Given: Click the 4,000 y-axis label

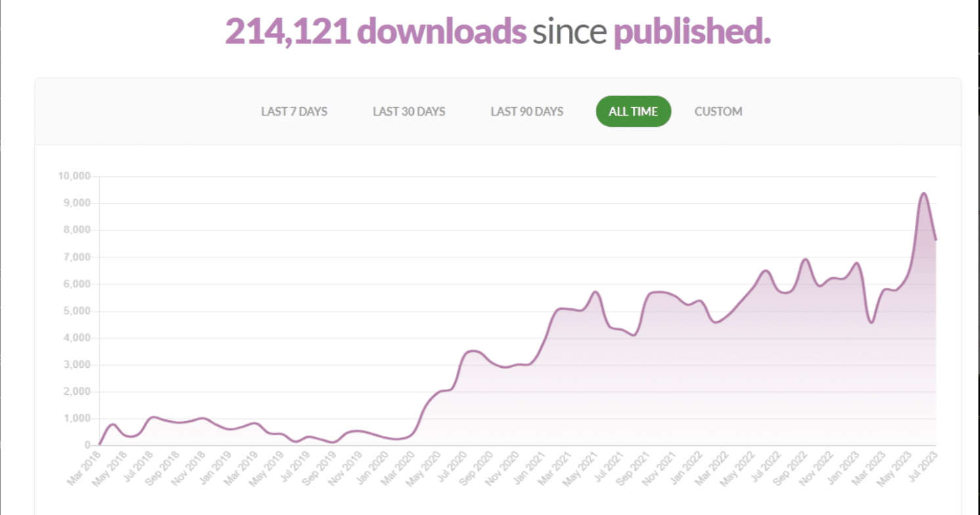Looking at the screenshot, I should tap(76, 338).
